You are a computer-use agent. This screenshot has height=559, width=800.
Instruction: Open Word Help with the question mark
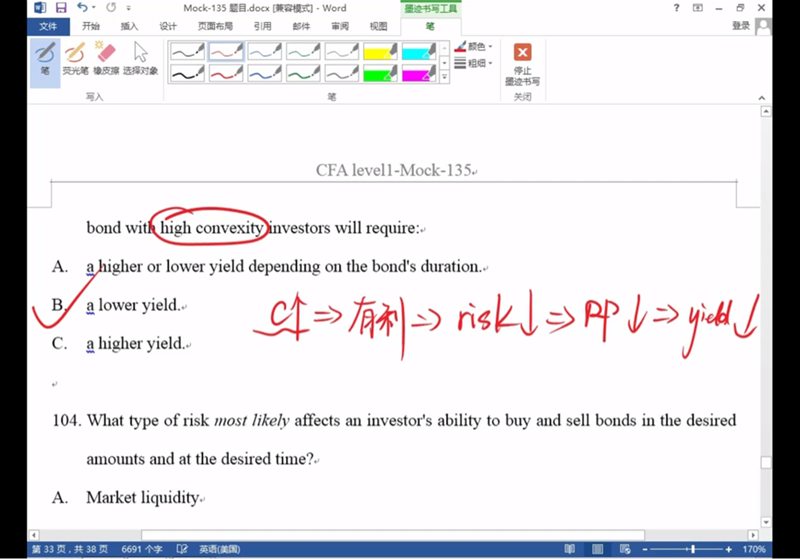point(677,8)
